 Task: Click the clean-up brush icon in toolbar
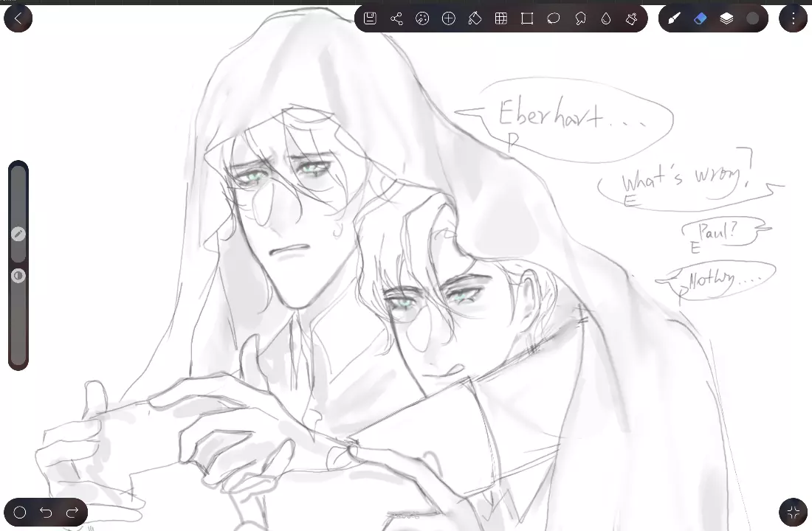pos(631,18)
